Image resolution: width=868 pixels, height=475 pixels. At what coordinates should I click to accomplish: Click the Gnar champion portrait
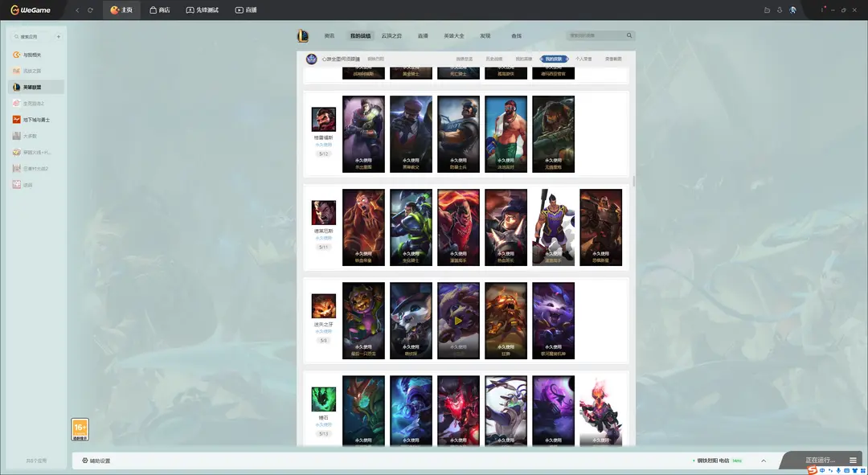tap(323, 306)
